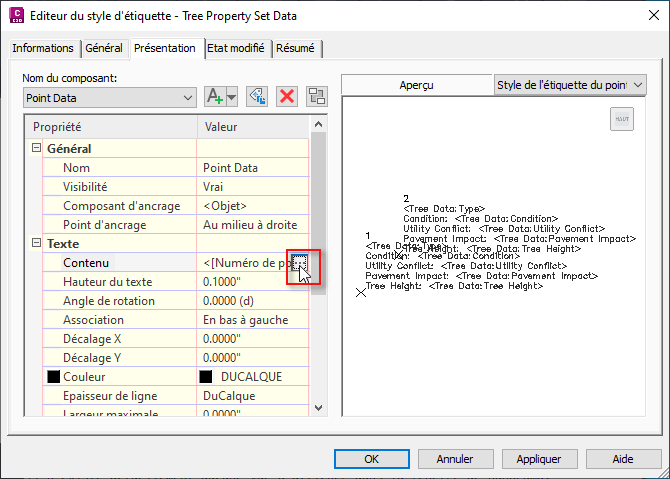Click the Valeur column header

[x=253, y=127]
